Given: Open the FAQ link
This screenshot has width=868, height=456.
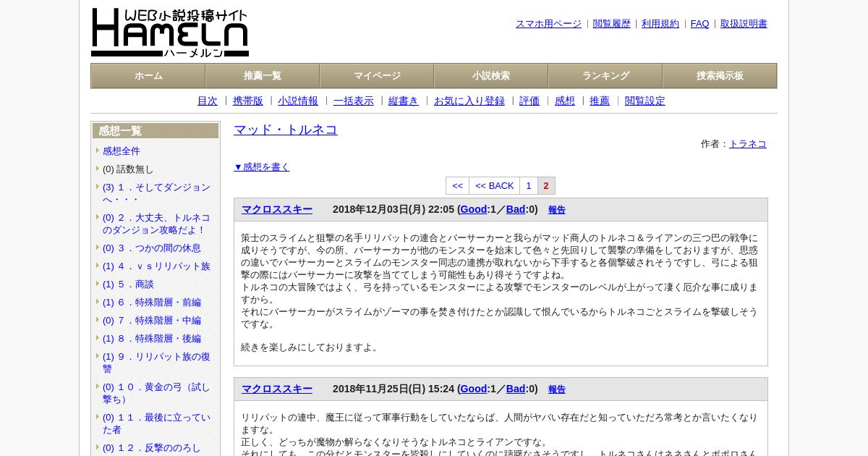Looking at the screenshot, I should (700, 24).
